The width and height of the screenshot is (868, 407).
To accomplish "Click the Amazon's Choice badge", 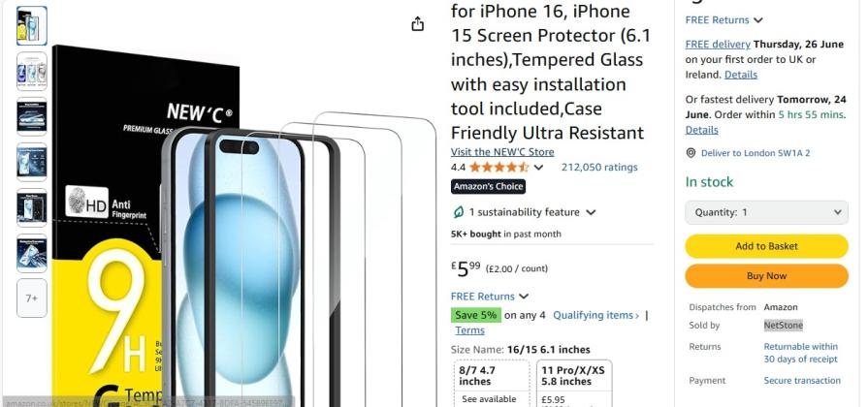I will 488,186.
